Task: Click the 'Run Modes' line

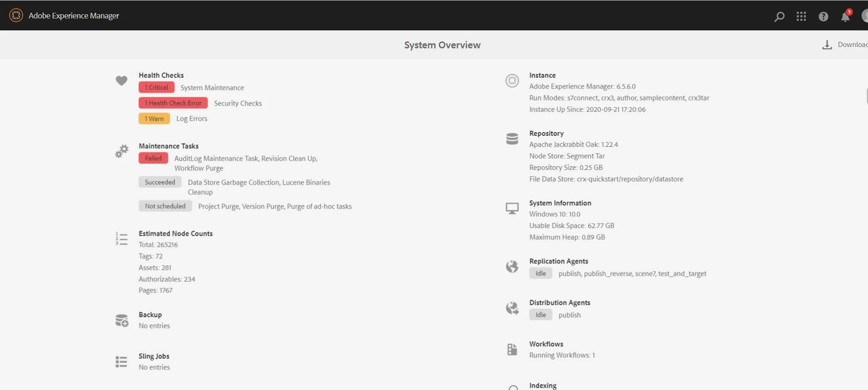Action: [x=619, y=98]
